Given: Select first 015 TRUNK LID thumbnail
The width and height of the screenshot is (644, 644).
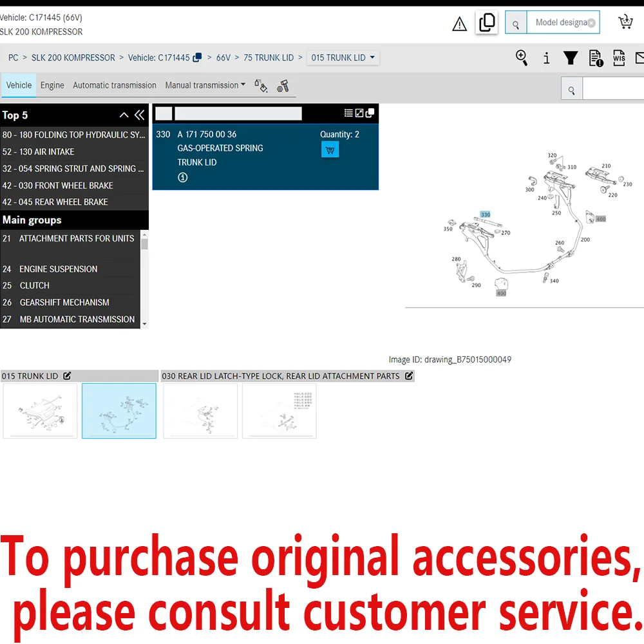Looking at the screenshot, I should [40, 411].
